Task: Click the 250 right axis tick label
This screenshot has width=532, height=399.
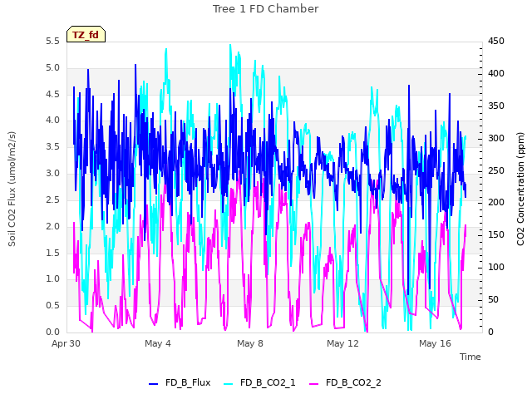Action: (496, 170)
